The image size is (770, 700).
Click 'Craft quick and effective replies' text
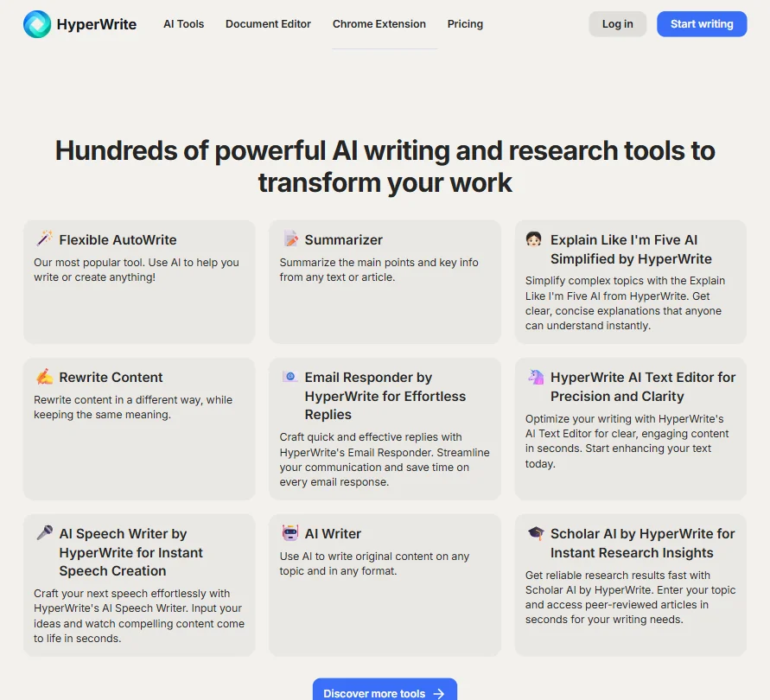click(x=385, y=459)
